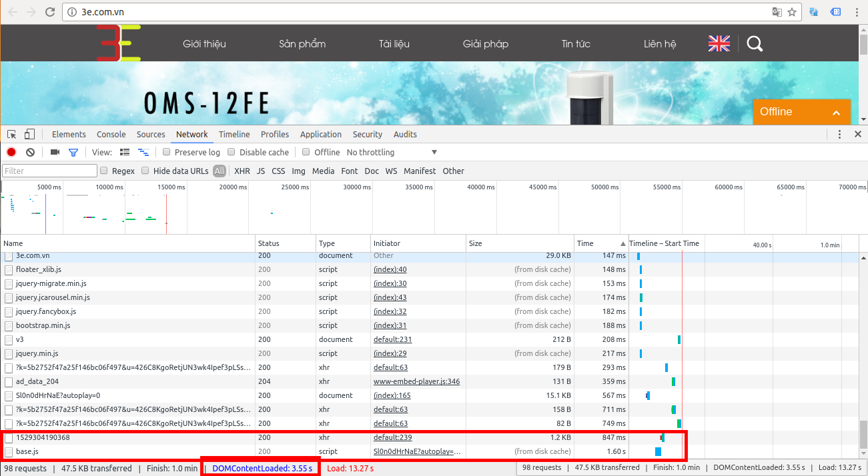Switch to the Sources tab

tap(151, 134)
